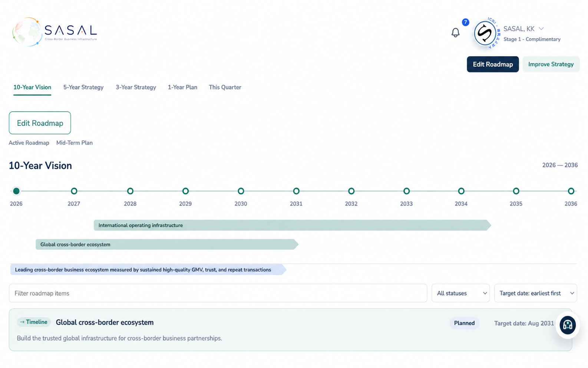Open the Global cross-border ecosystem card title
Viewport: 588px width, 368px height.
click(105, 322)
